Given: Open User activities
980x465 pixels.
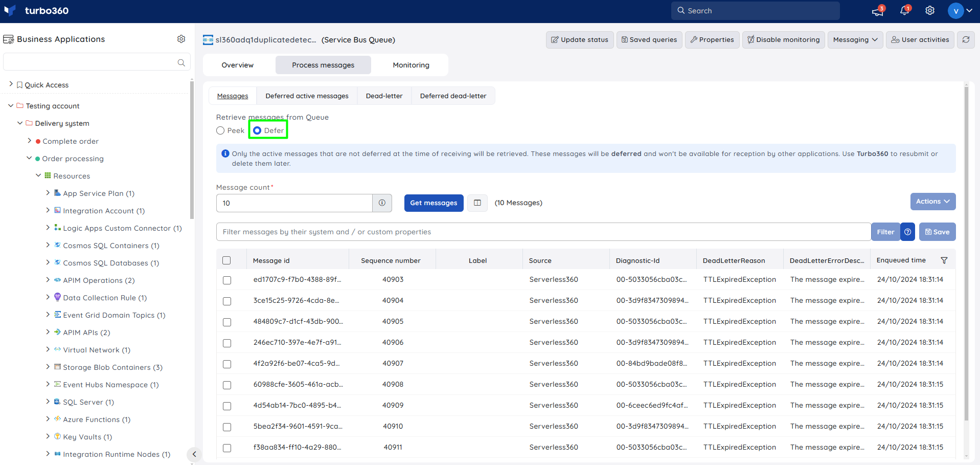Looking at the screenshot, I should [x=920, y=39].
